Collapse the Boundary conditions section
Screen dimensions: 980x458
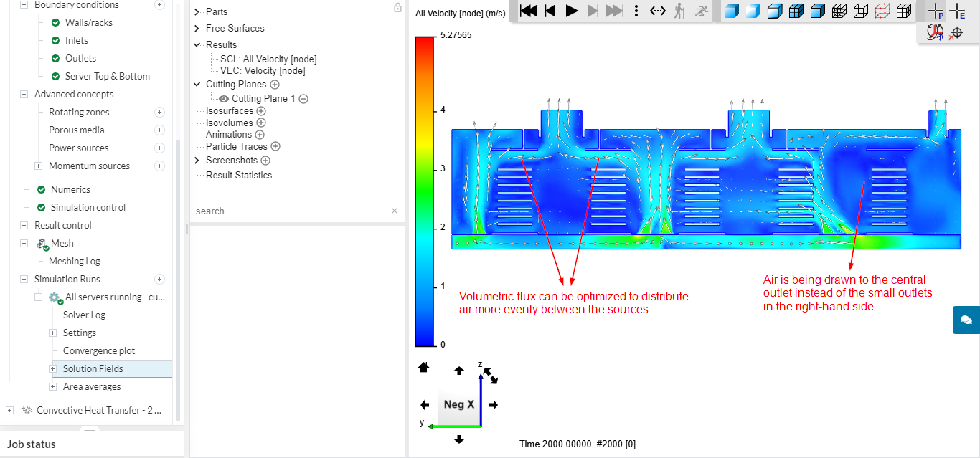[x=24, y=4]
